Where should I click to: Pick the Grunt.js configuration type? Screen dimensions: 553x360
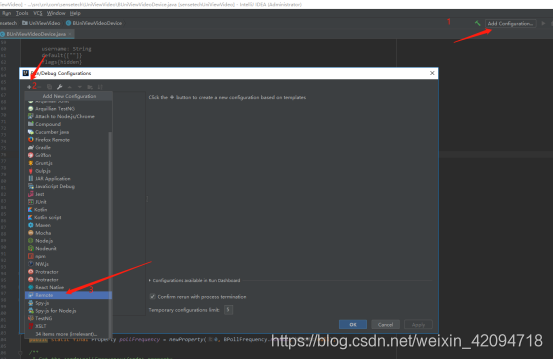coord(68,163)
